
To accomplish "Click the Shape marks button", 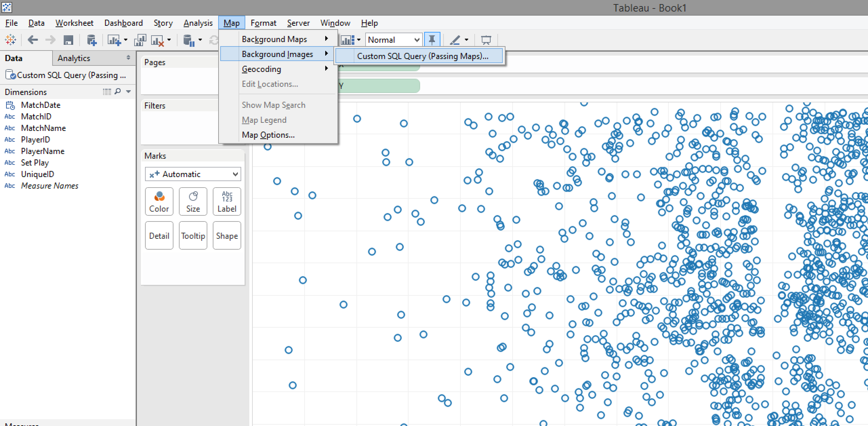I will tap(227, 235).
